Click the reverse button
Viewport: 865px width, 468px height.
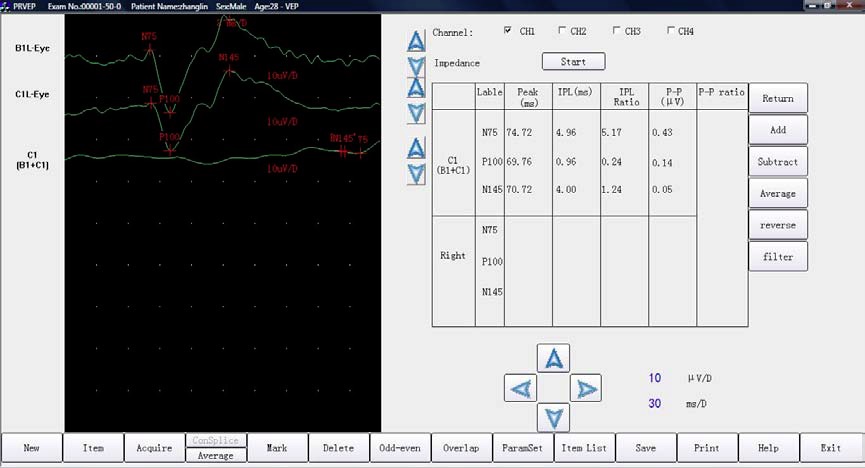pos(778,225)
